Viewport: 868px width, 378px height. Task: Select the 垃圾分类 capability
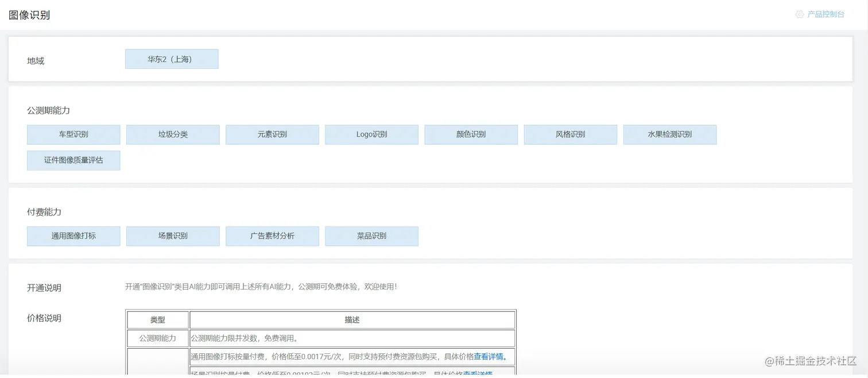coord(173,134)
